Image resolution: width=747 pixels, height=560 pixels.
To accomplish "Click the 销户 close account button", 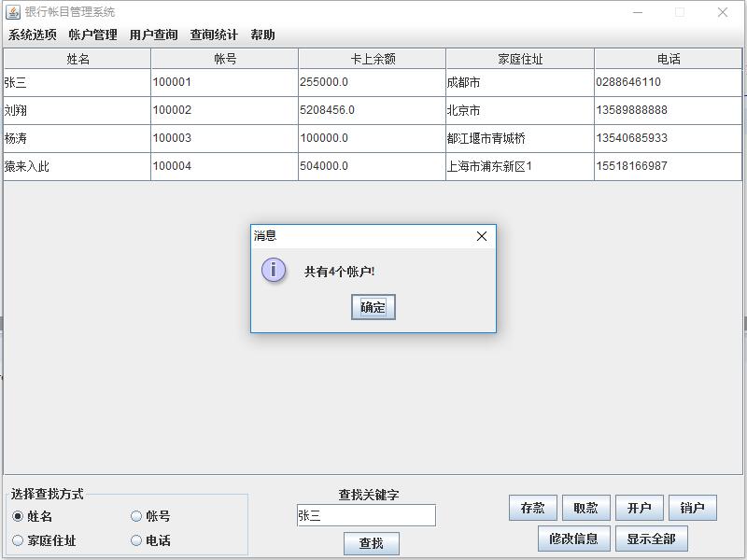I will (x=693, y=508).
